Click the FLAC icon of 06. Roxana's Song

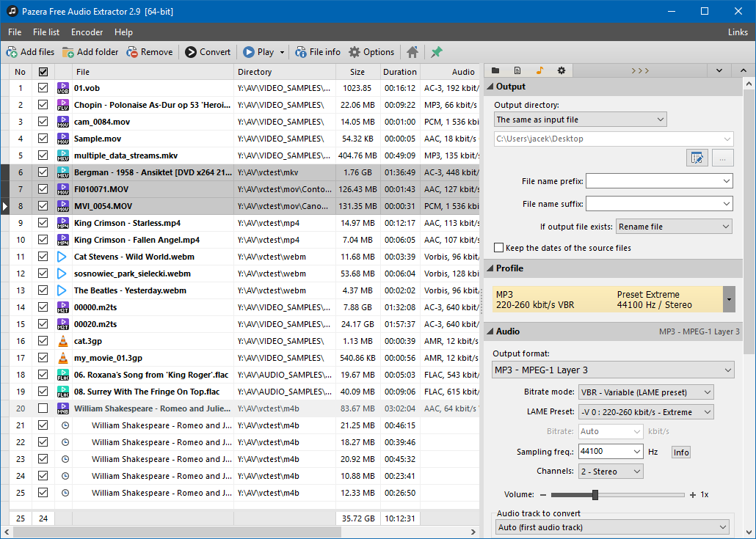point(63,375)
